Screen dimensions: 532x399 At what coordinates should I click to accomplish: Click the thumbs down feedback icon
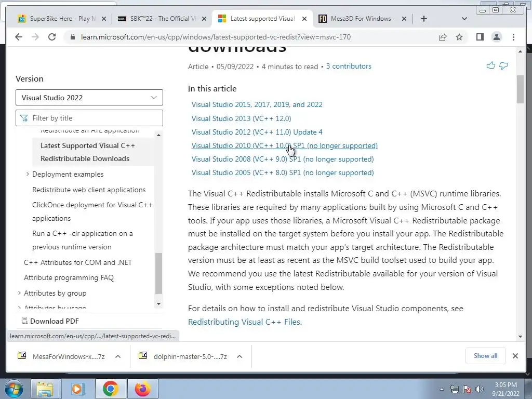click(x=503, y=65)
